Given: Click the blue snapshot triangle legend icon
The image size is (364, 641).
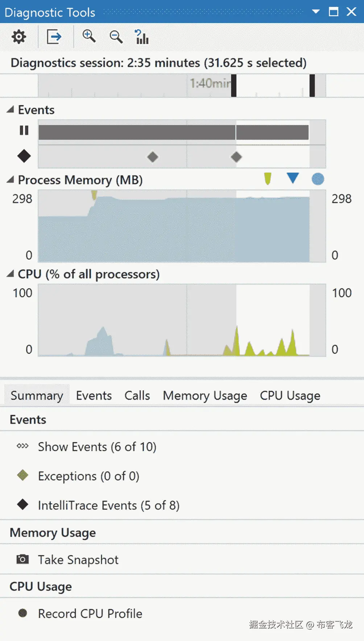Looking at the screenshot, I should coord(293,178).
